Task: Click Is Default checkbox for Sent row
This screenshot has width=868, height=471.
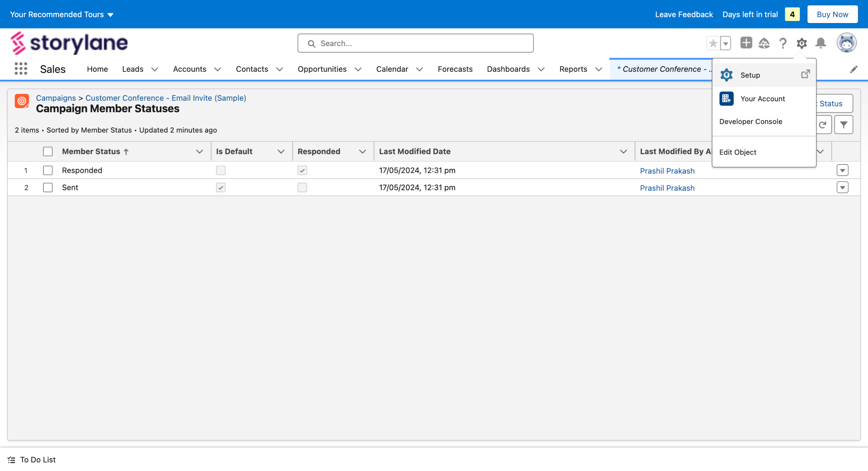Action: 221,188
